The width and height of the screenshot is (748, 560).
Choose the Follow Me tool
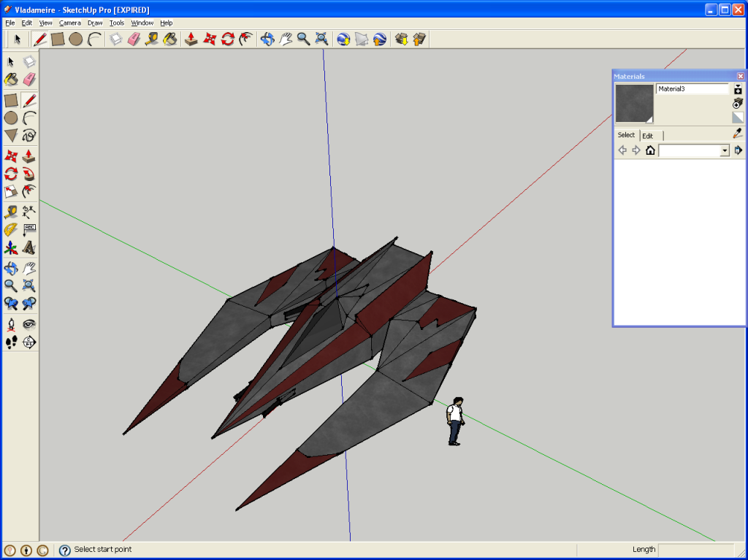pos(29,174)
